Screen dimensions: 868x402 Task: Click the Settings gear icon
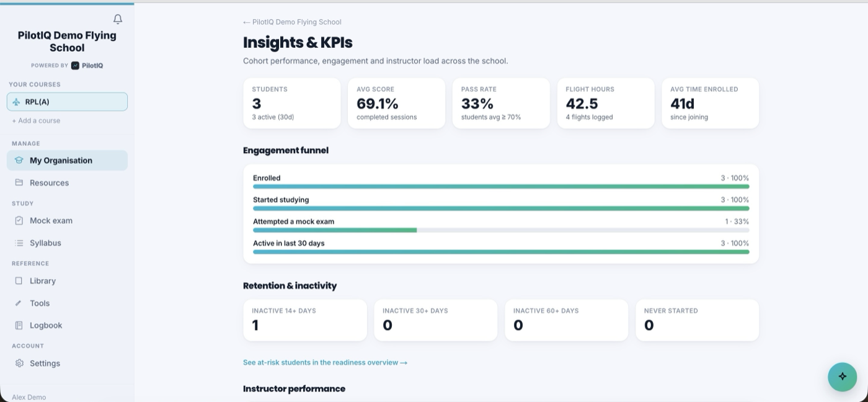[19, 363]
